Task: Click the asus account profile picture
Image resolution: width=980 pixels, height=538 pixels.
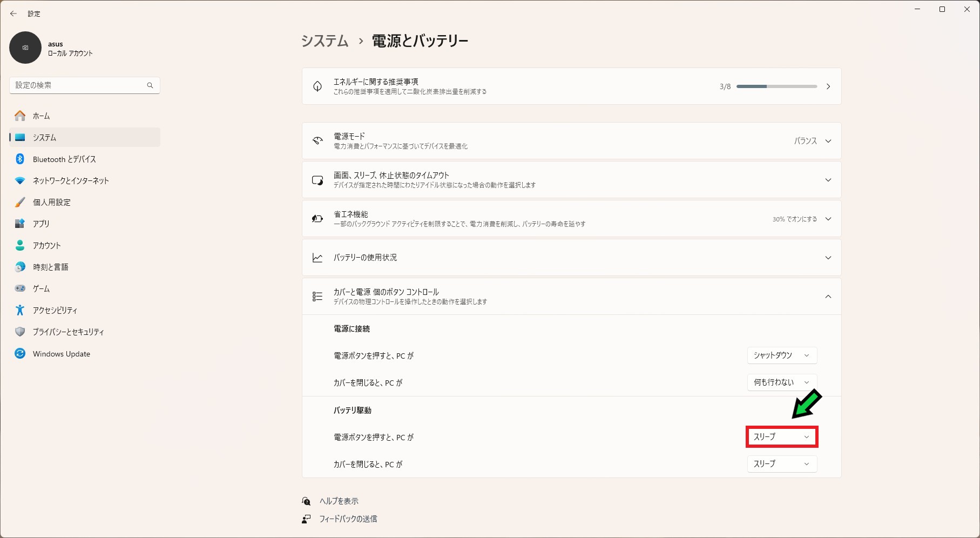Action: click(25, 48)
